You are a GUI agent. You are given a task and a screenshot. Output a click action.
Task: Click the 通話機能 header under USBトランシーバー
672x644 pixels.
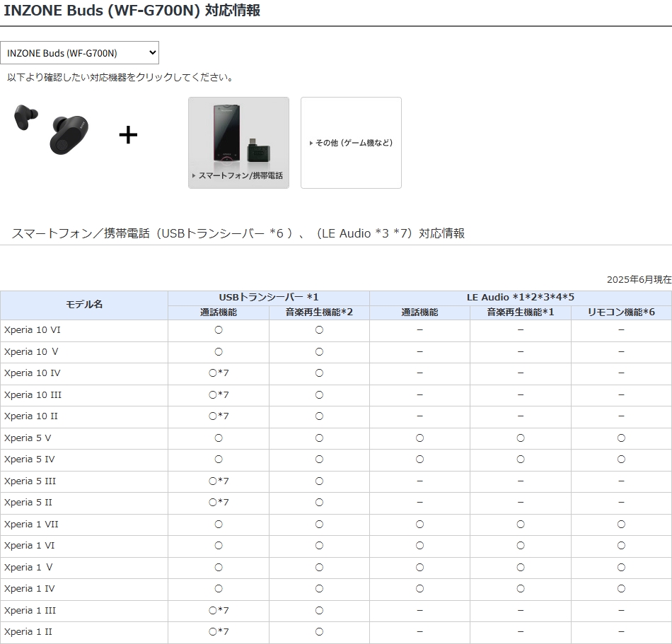click(x=219, y=312)
